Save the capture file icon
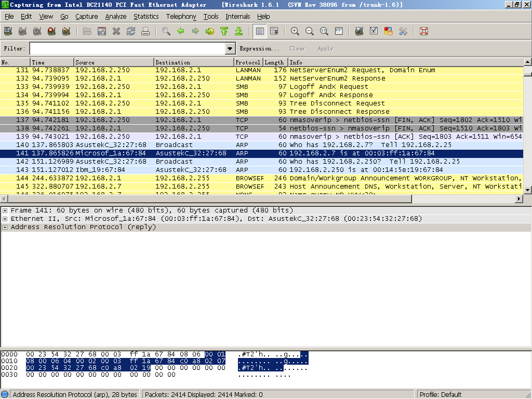The width and height of the screenshot is (532, 399). [x=102, y=32]
